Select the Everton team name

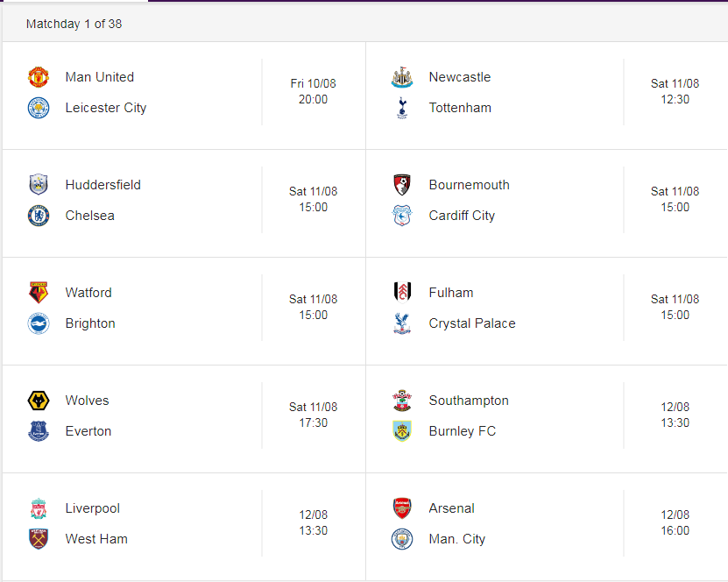(x=88, y=431)
